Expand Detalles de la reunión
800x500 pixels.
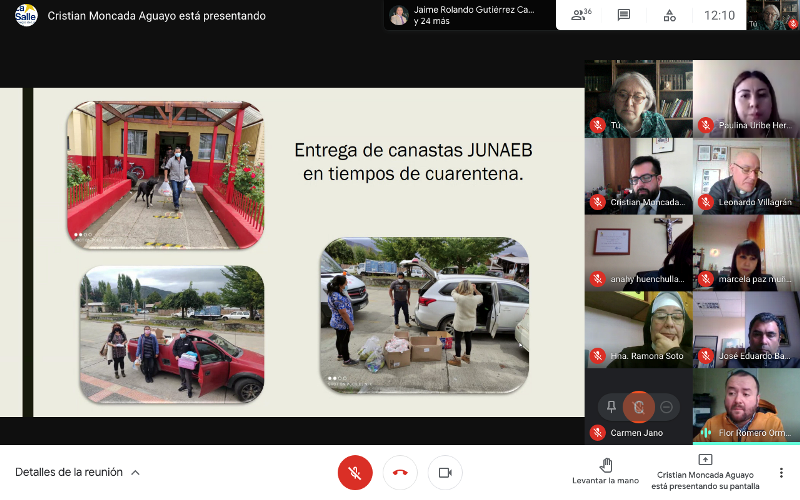(x=77, y=472)
